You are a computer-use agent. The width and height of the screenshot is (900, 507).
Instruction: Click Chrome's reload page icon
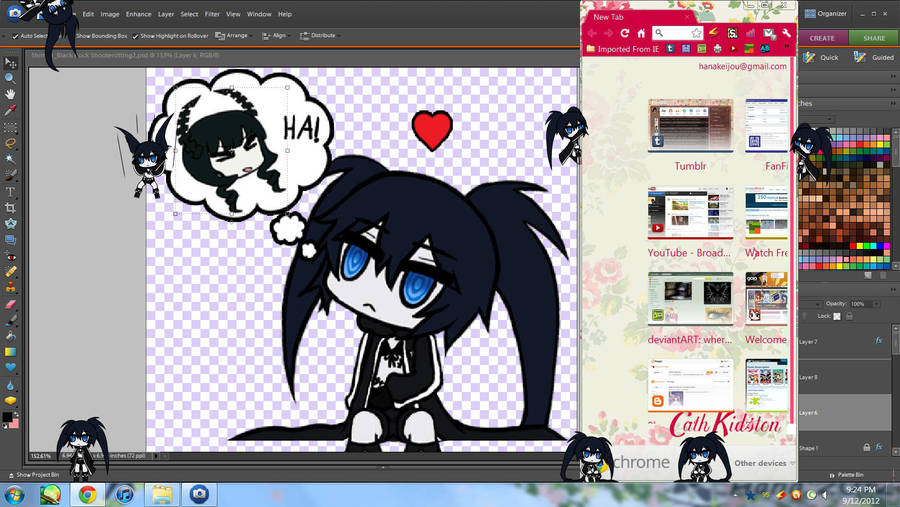click(624, 33)
